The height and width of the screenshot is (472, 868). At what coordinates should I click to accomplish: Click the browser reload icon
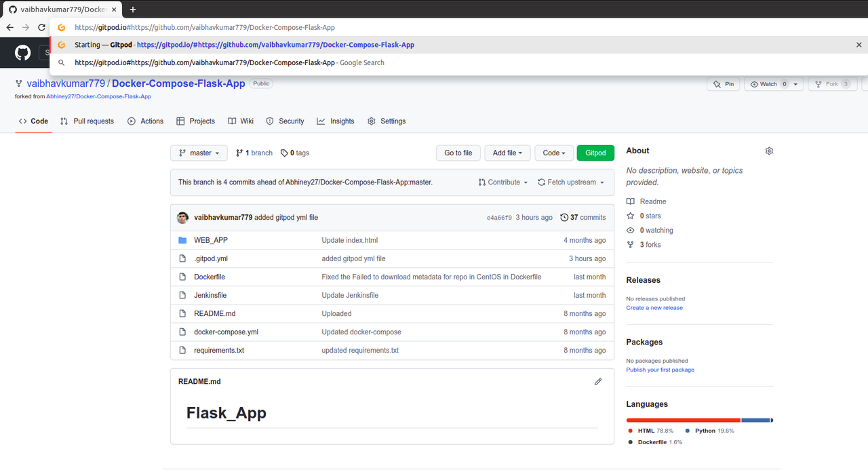coord(42,27)
